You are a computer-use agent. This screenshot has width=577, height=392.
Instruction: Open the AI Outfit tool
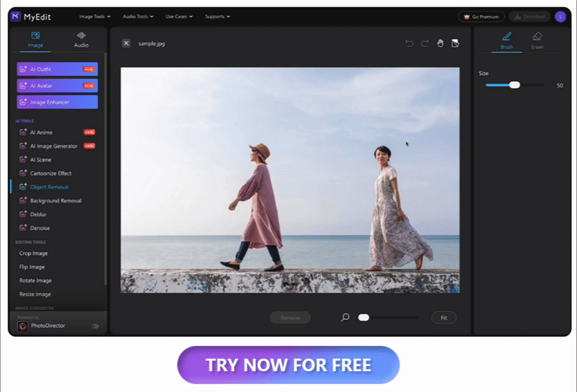point(58,69)
